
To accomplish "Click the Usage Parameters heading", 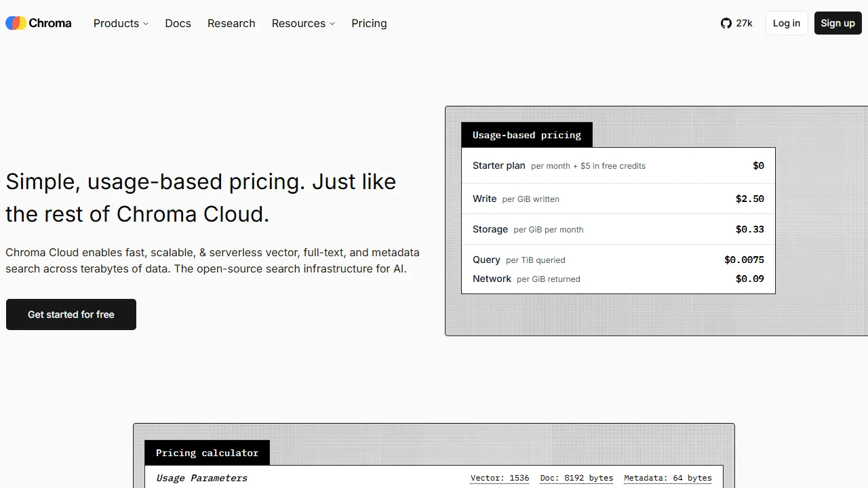I will (x=201, y=478).
